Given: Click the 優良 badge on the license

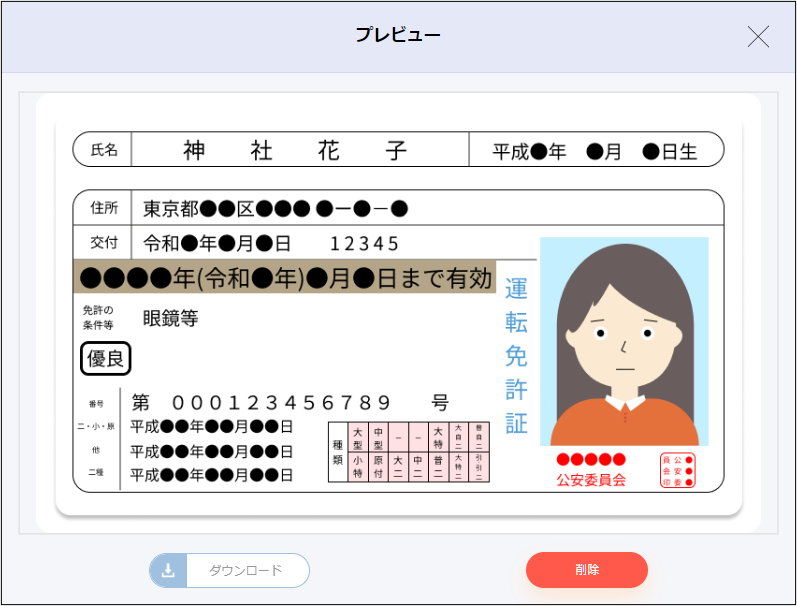Looking at the screenshot, I should click(x=106, y=358).
